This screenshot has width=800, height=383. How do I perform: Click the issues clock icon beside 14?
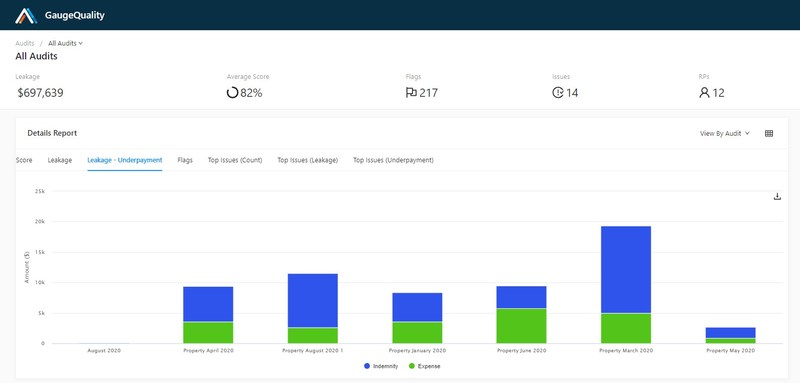pos(558,93)
